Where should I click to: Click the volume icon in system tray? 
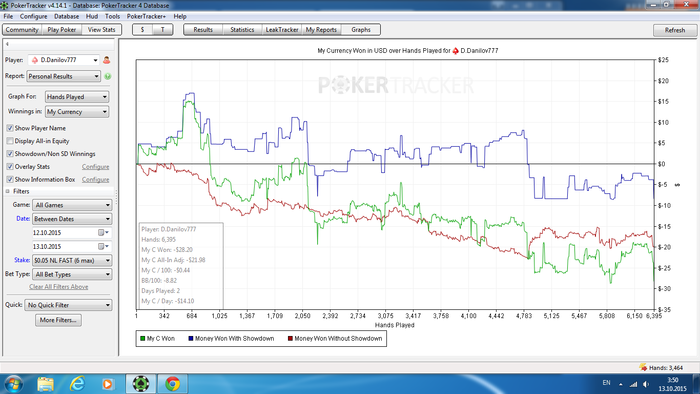(646, 384)
